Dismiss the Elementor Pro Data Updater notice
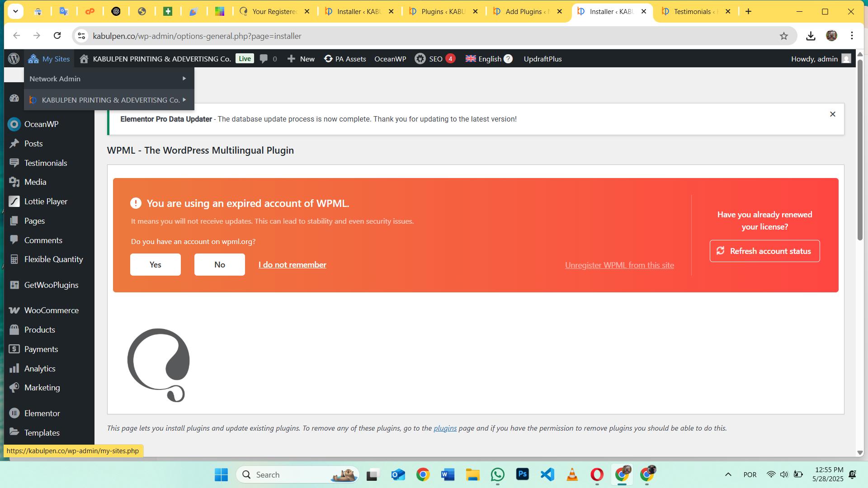The width and height of the screenshot is (868, 488). point(832,114)
